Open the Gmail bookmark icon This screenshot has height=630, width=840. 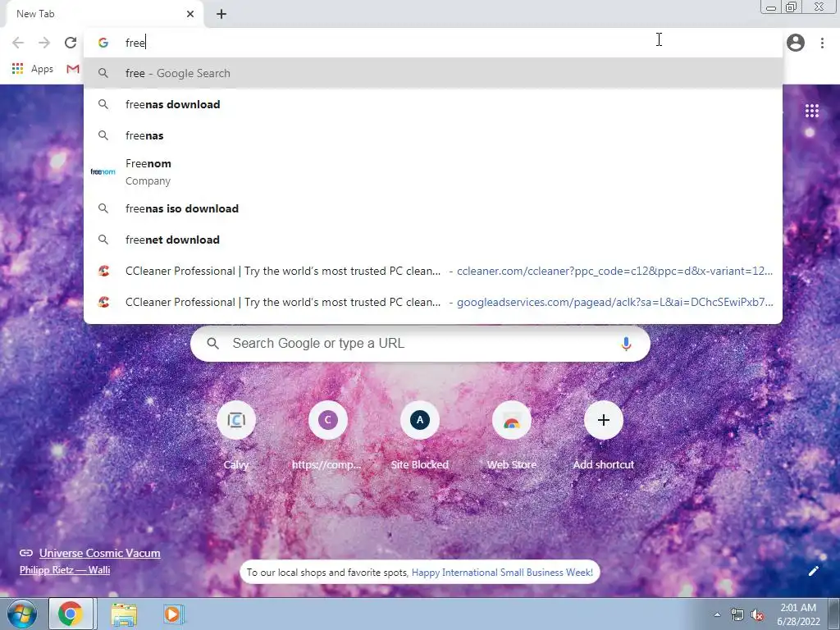(x=73, y=69)
